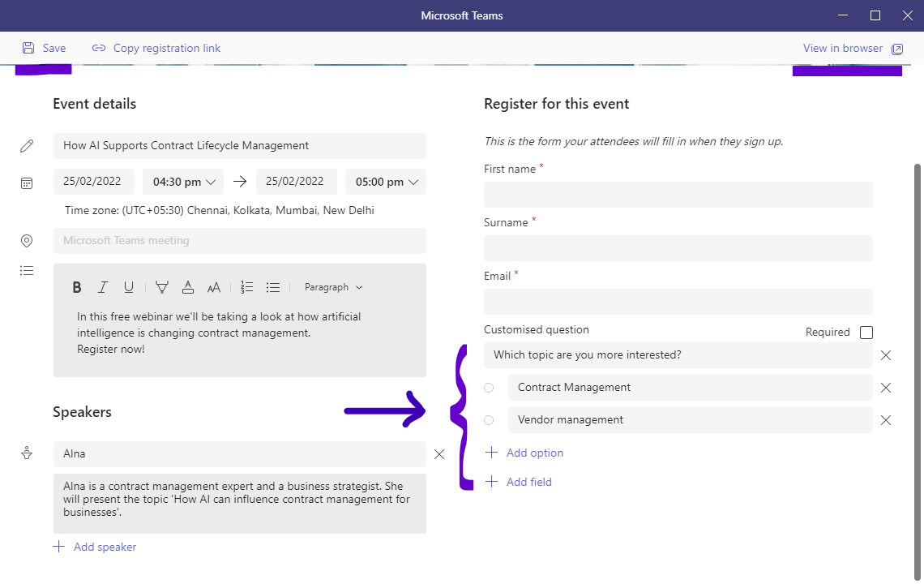Screen dimensions: 924x584
Task: Click the font size icon
Action: click(213, 286)
